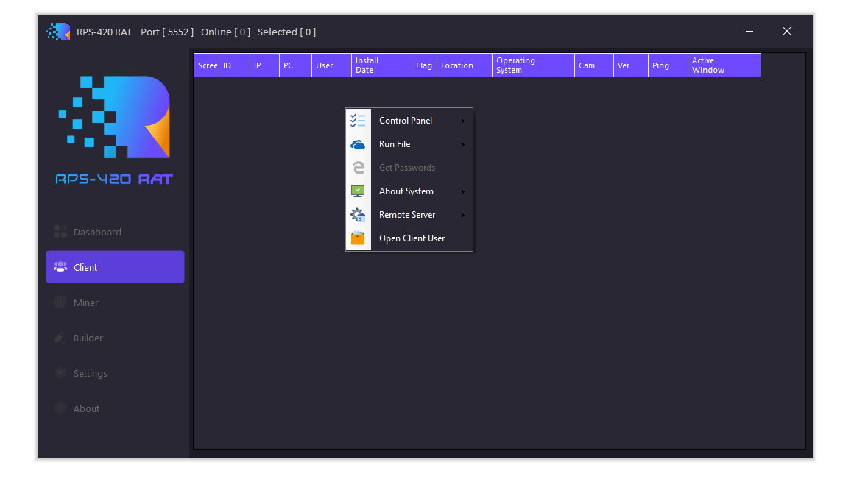Screen dimensions: 868x479
Task: Select the Remote Server gear icon
Action: pyautogui.click(x=358, y=214)
